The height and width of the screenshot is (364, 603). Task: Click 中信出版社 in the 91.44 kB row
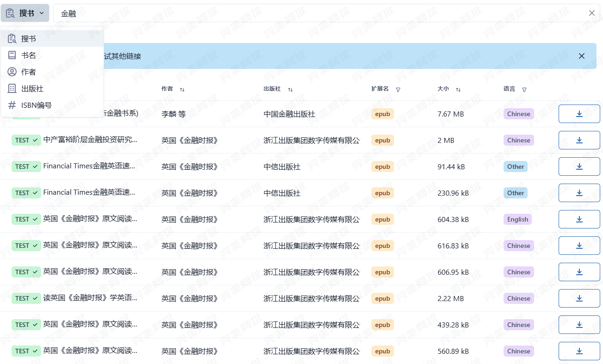pyautogui.click(x=282, y=167)
